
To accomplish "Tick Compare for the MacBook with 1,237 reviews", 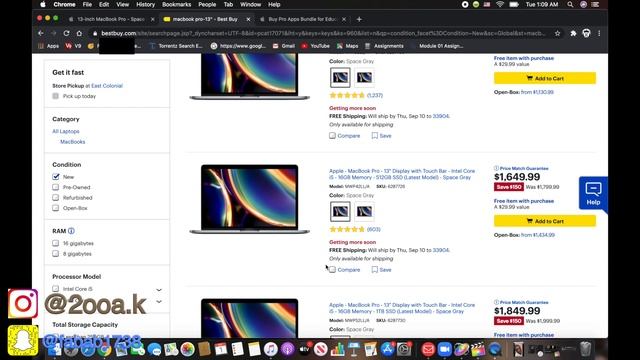I will point(333,136).
